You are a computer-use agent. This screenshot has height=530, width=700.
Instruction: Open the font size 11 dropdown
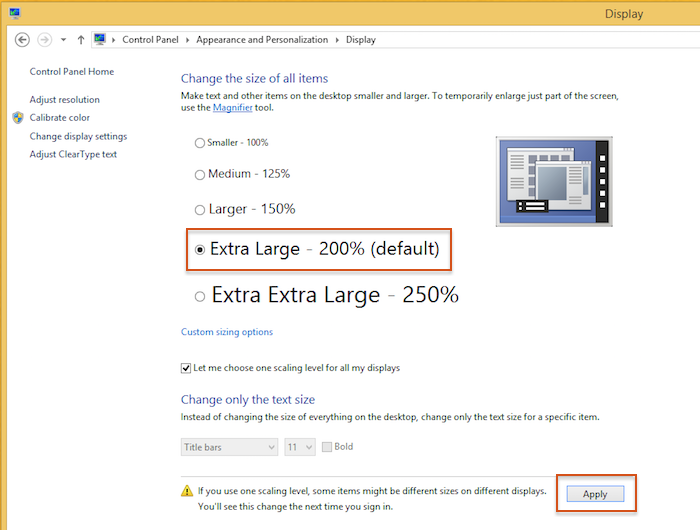pyautogui.click(x=300, y=447)
